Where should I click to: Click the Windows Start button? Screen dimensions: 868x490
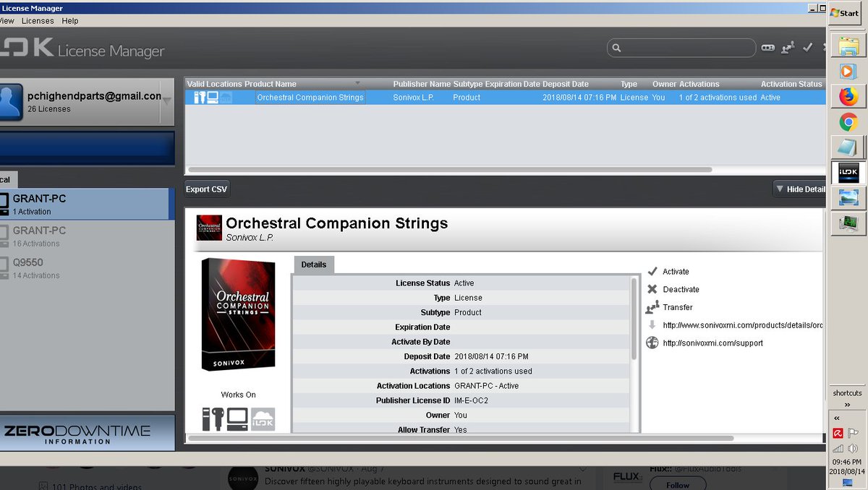(845, 13)
